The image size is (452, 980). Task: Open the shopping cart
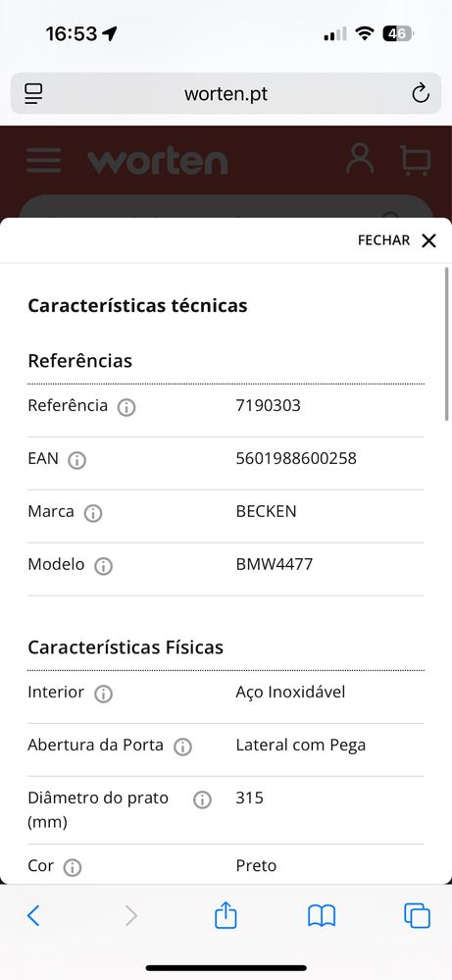click(415, 160)
